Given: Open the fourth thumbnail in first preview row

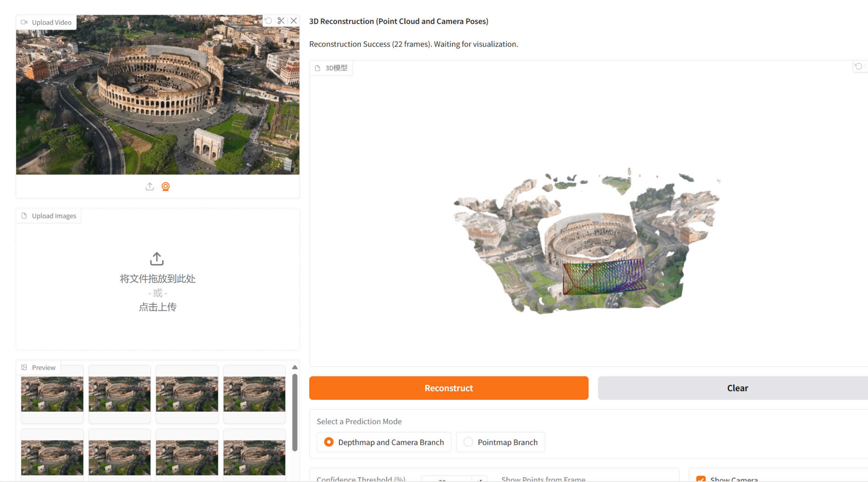Looking at the screenshot, I should click(x=254, y=394).
